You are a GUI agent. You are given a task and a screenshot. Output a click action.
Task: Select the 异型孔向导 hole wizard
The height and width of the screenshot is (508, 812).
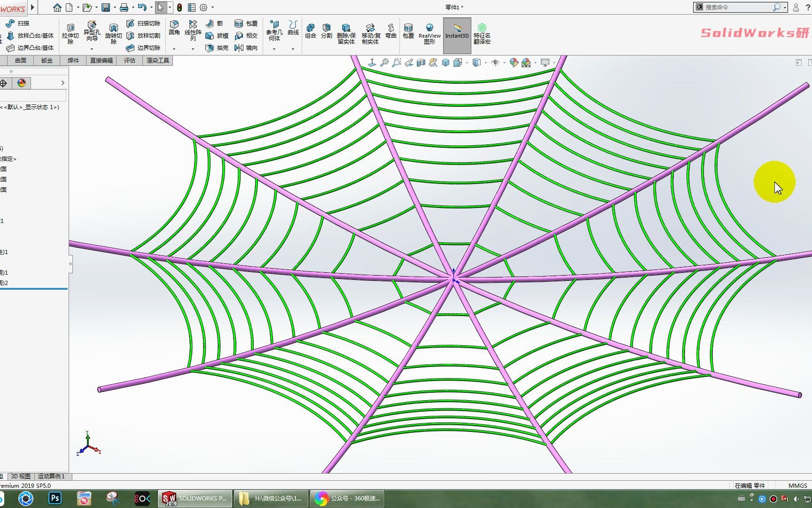(x=92, y=31)
